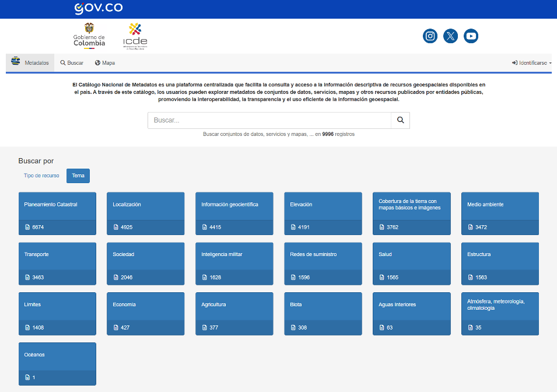
Task: Open the YouTube social icon
Action: coord(471,36)
